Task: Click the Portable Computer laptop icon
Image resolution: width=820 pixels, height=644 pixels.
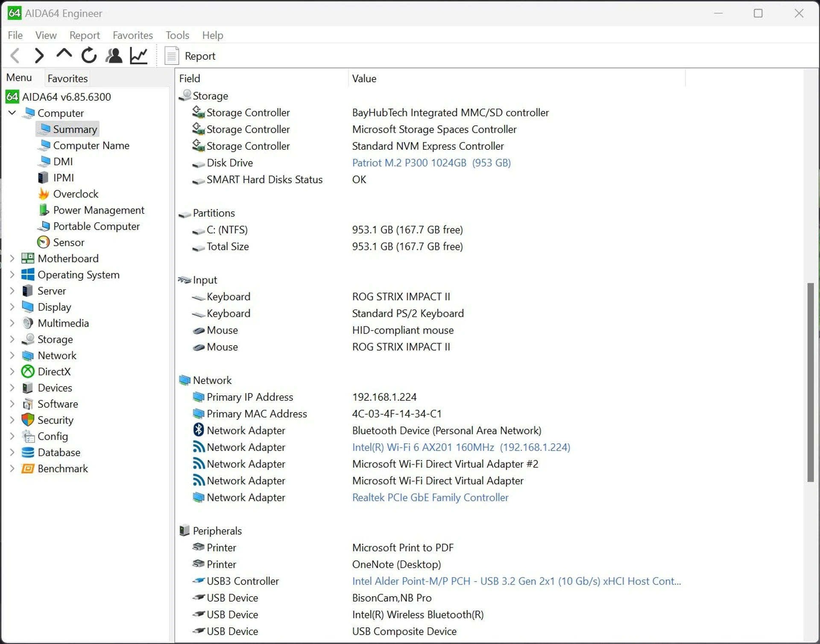Action: point(44,226)
